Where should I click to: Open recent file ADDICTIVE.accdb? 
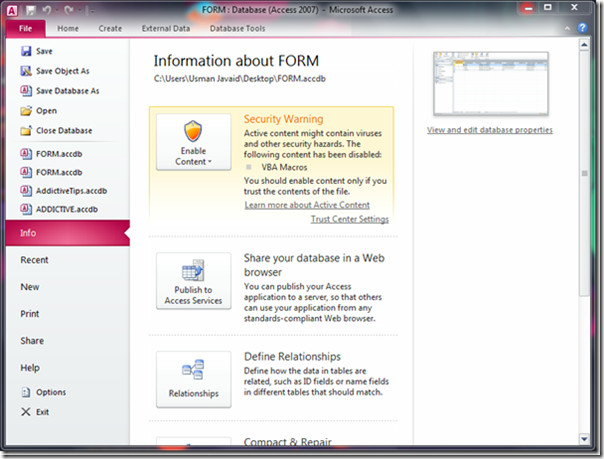[66, 211]
